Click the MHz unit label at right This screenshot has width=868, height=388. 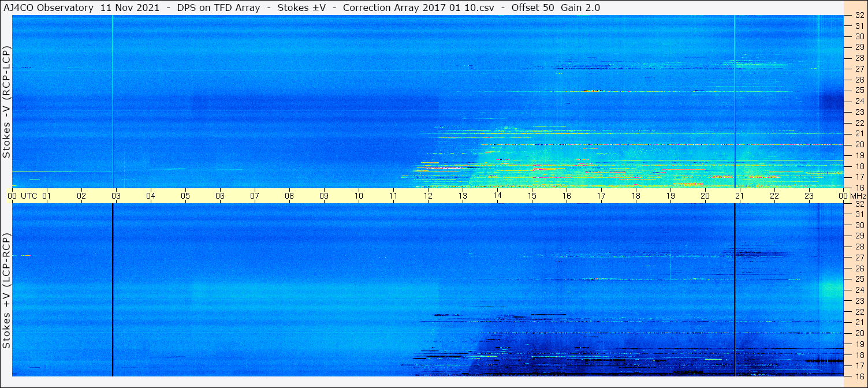point(857,196)
